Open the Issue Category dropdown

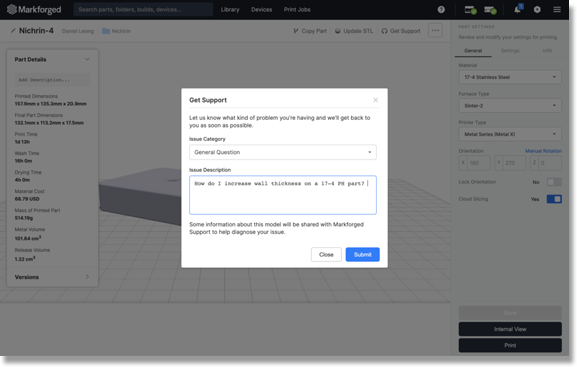[283, 152]
